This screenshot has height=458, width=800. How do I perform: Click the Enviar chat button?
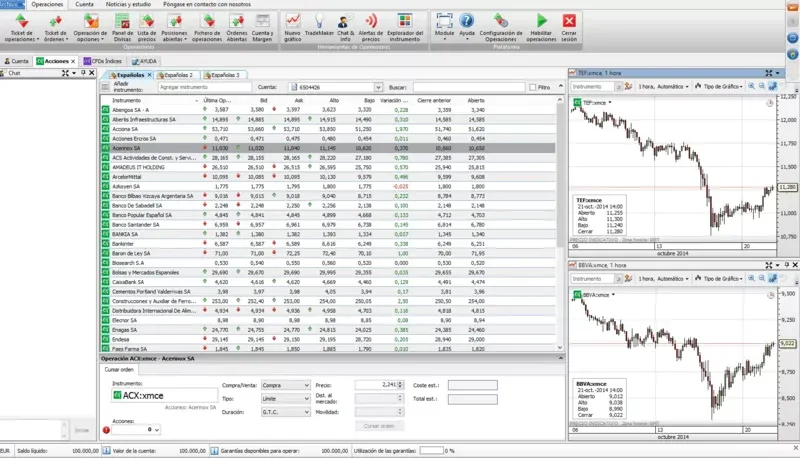coord(82,430)
